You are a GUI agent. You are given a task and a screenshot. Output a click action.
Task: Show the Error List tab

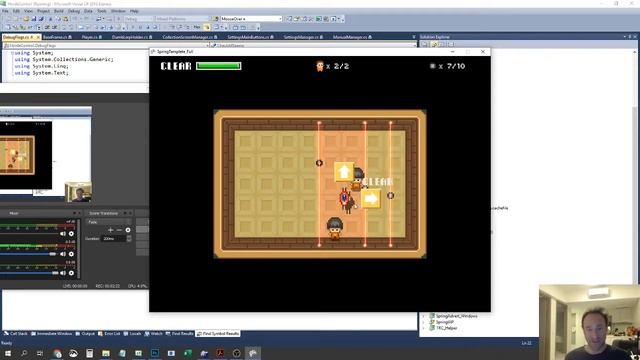(x=109, y=333)
